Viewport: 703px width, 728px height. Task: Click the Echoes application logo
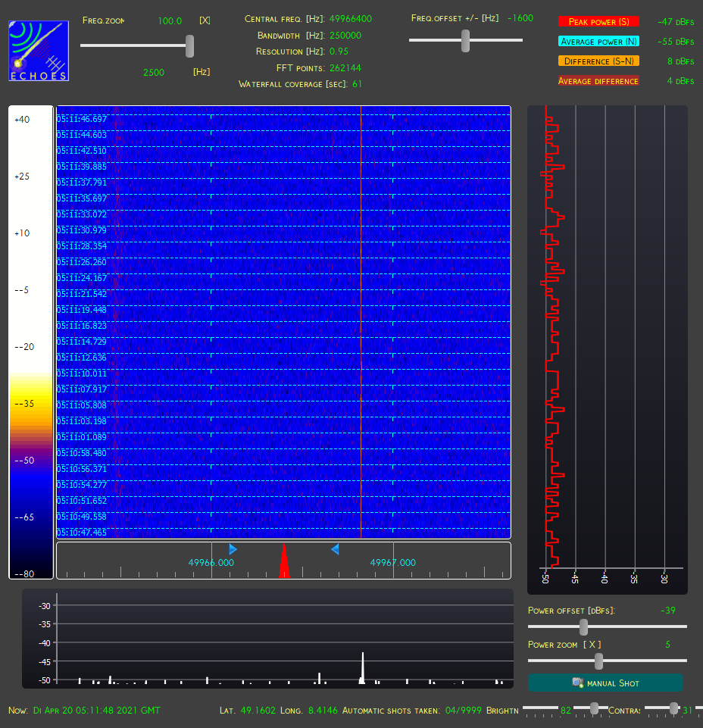coord(39,51)
